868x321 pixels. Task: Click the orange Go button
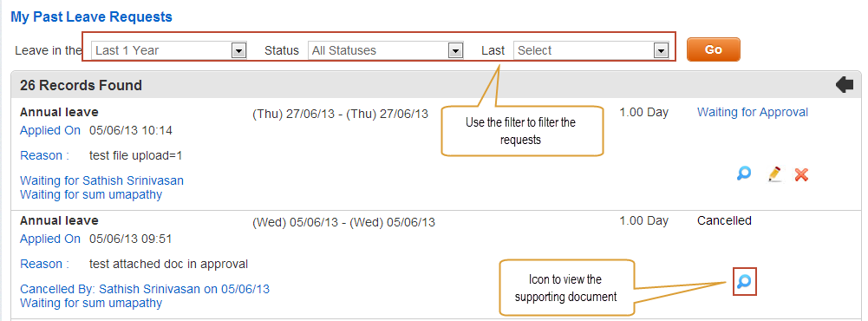pyautogui.click(x=713, y=49)
